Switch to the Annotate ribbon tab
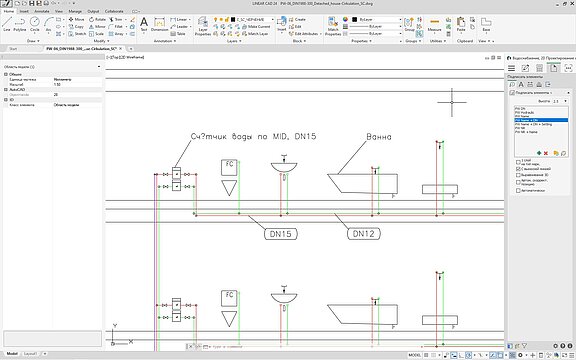 42,11
